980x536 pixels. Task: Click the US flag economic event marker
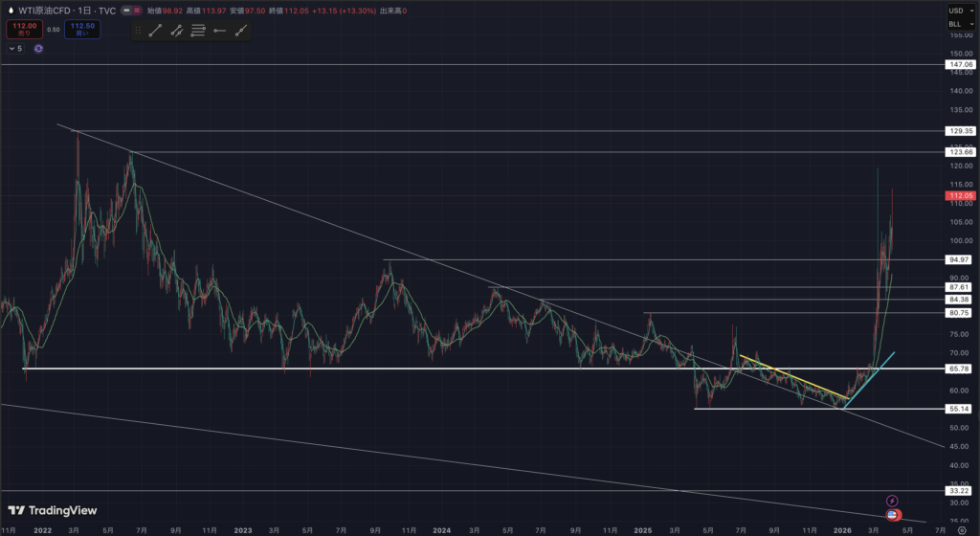pos(893,515)
